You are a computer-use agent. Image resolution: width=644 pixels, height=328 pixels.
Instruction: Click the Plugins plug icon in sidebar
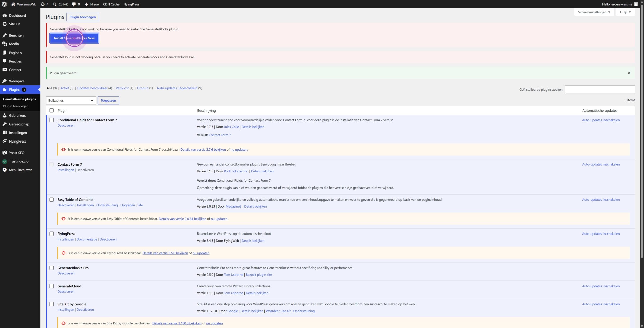pyautogui.click(x=5, y=89)
